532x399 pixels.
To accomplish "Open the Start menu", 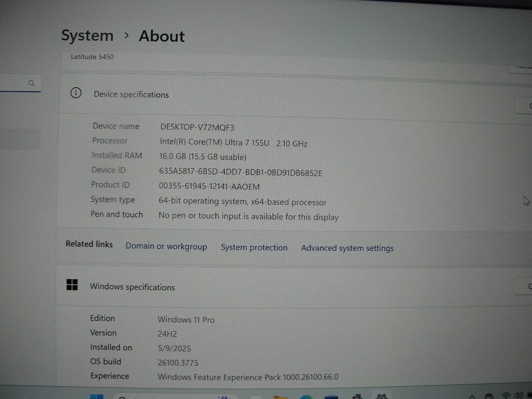I will (x=96, y=397).
